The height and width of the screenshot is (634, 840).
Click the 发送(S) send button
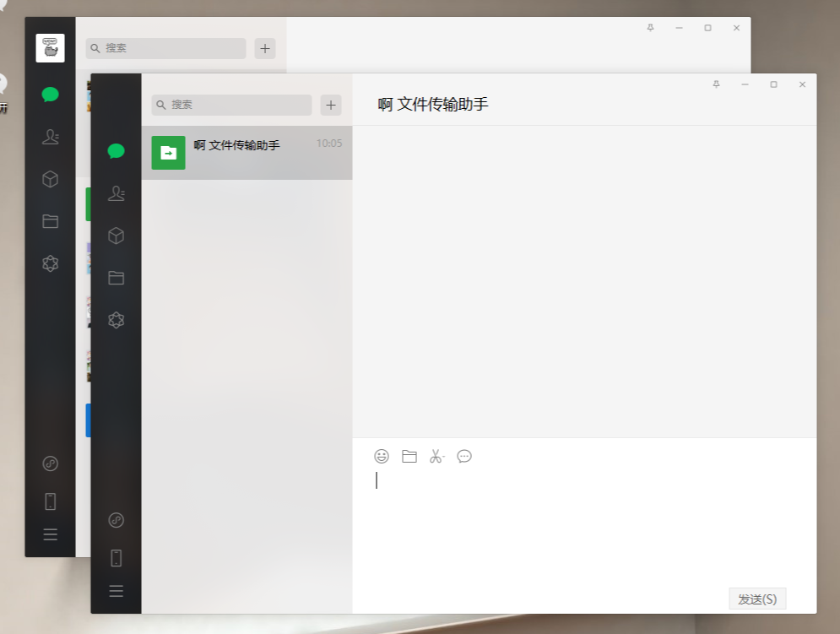pyautogui.click(x=757, y=599)
